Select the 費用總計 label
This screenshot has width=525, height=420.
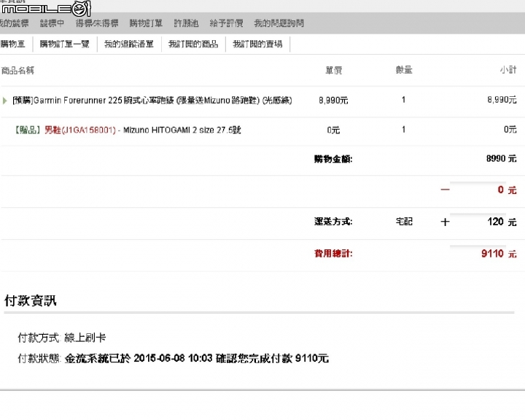tap(333, 253)
